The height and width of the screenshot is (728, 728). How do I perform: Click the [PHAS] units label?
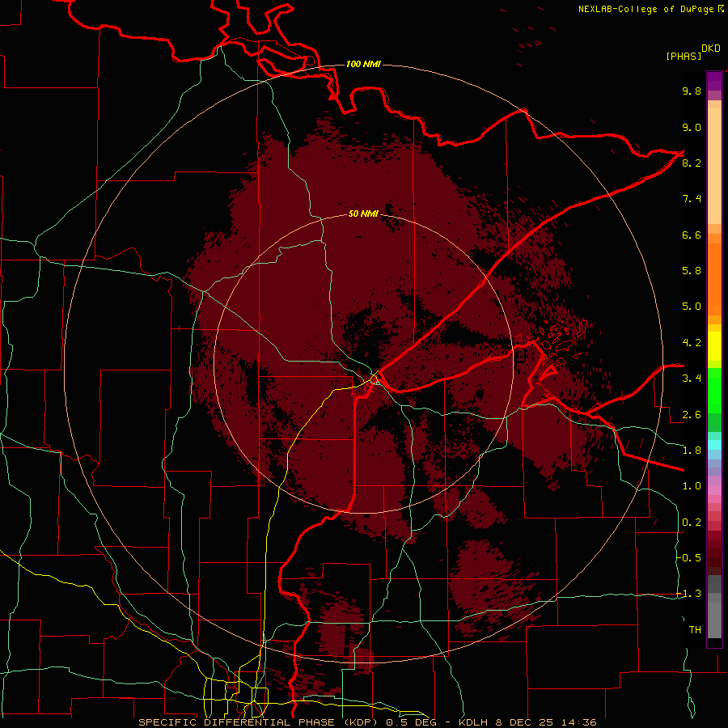684,57
